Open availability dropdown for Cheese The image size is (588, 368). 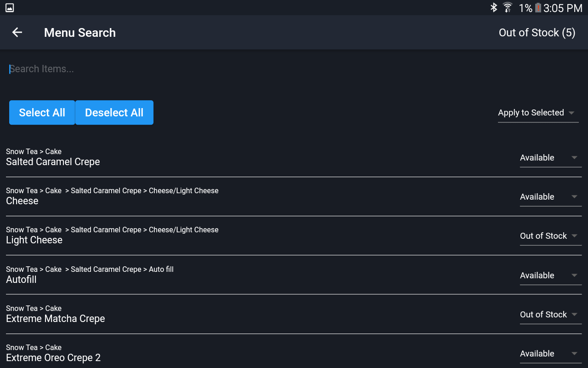pos(550,197)
